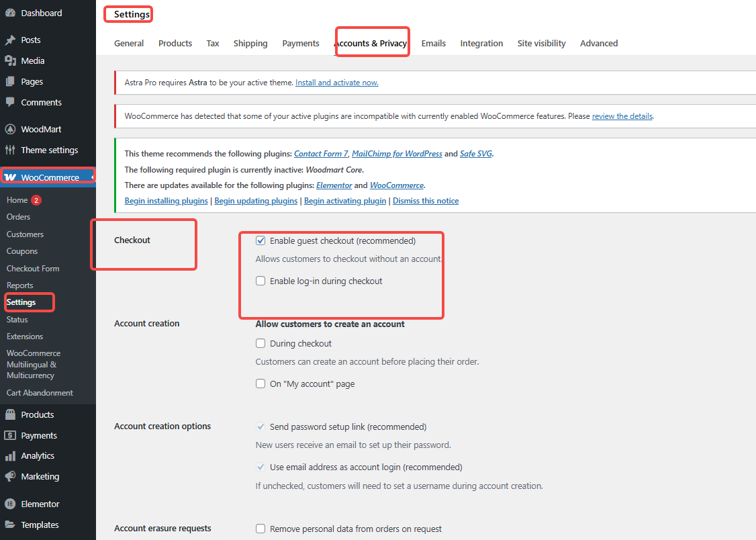Open the Emails tab
This screenshot has width=756, height=540.
click(x=434, y=44)
